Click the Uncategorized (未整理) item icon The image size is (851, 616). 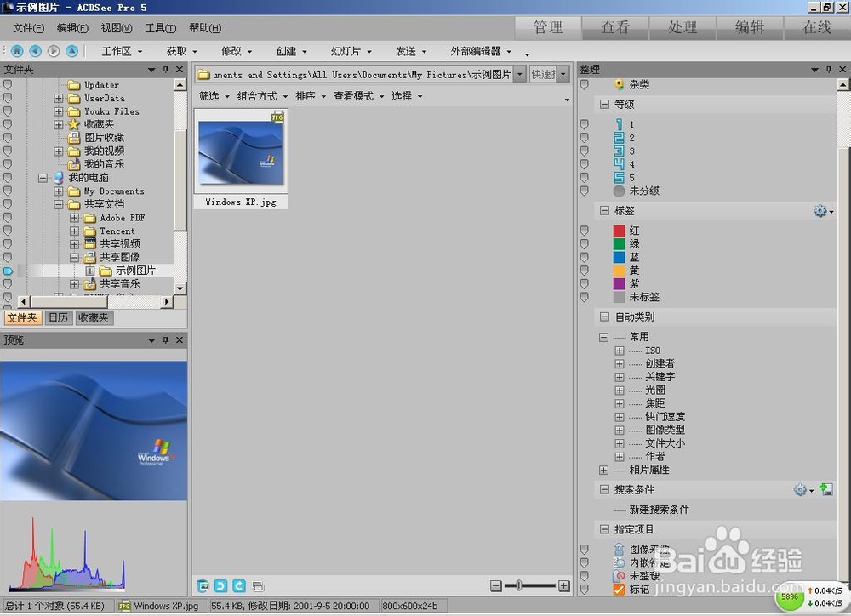pyautogui.click(x=619, y=576)
